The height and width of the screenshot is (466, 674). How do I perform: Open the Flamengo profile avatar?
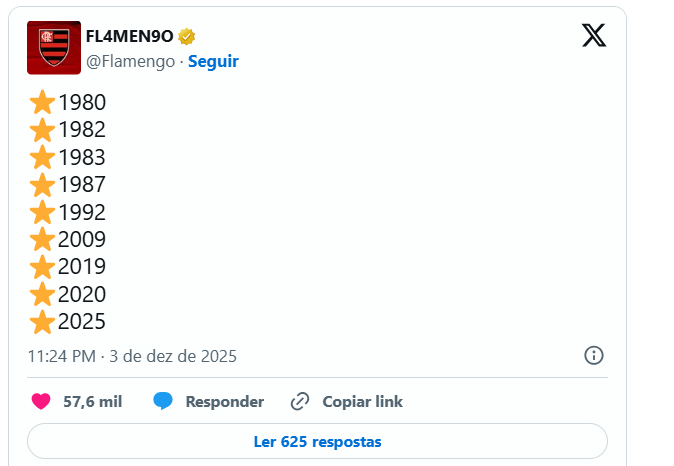[54, 48]
